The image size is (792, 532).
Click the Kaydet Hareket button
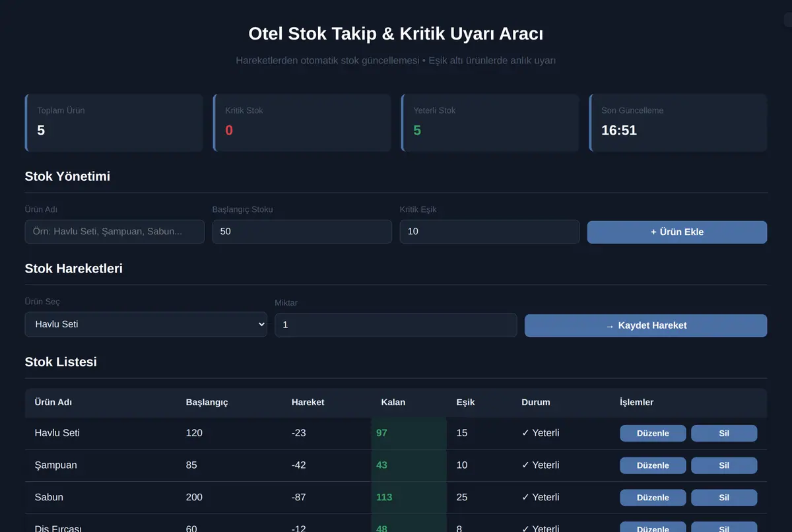pos(645,325)
